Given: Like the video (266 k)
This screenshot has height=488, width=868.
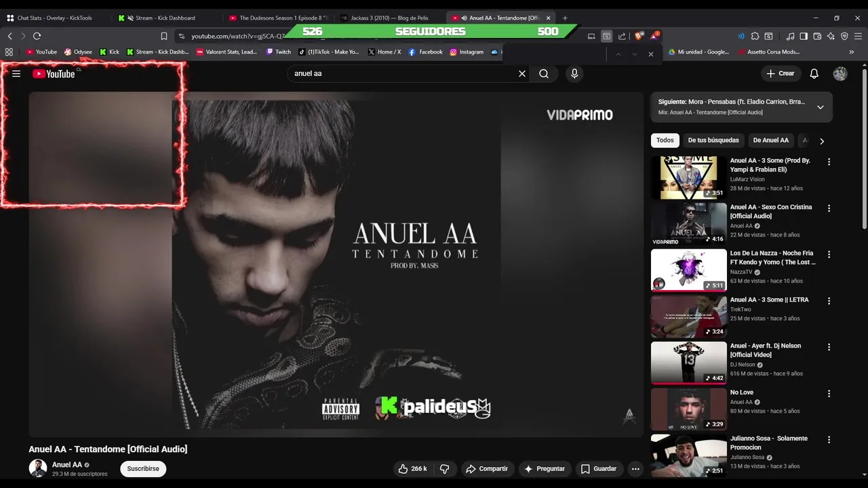Looking at the screenshot, I should [x=412, y=468].
